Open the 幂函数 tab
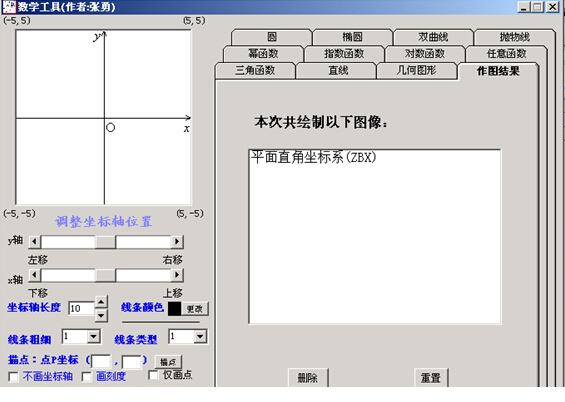Viewport: 565px width, 402px height. click(x=263, y=53)
